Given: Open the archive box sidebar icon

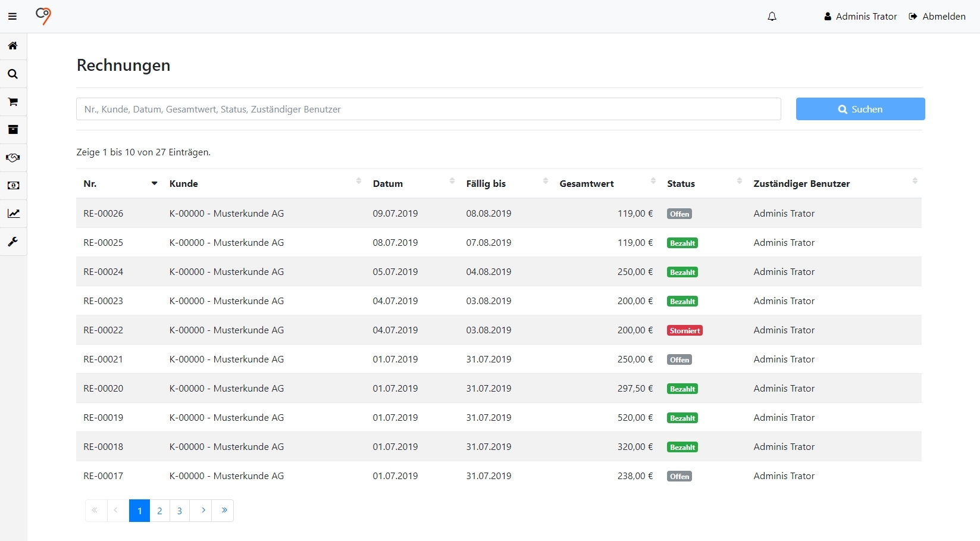Looking at the screenshot, I should [12, 130].
